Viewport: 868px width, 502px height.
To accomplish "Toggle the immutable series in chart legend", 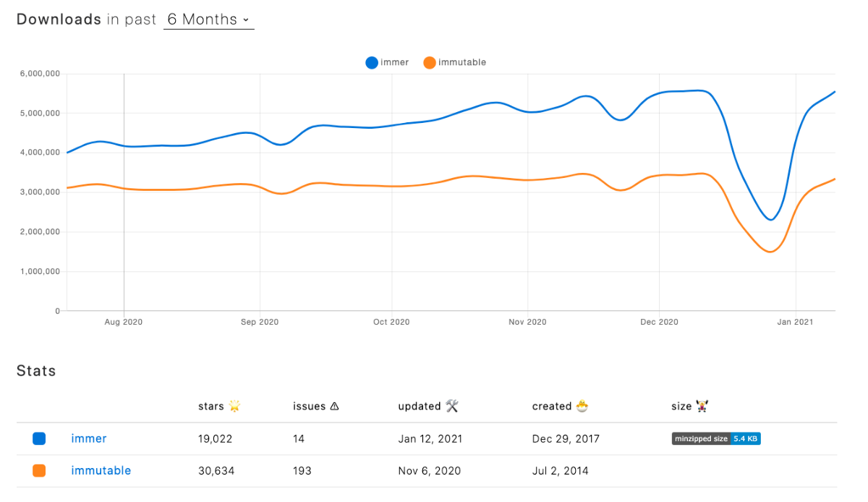I will [x=455, y=62].
